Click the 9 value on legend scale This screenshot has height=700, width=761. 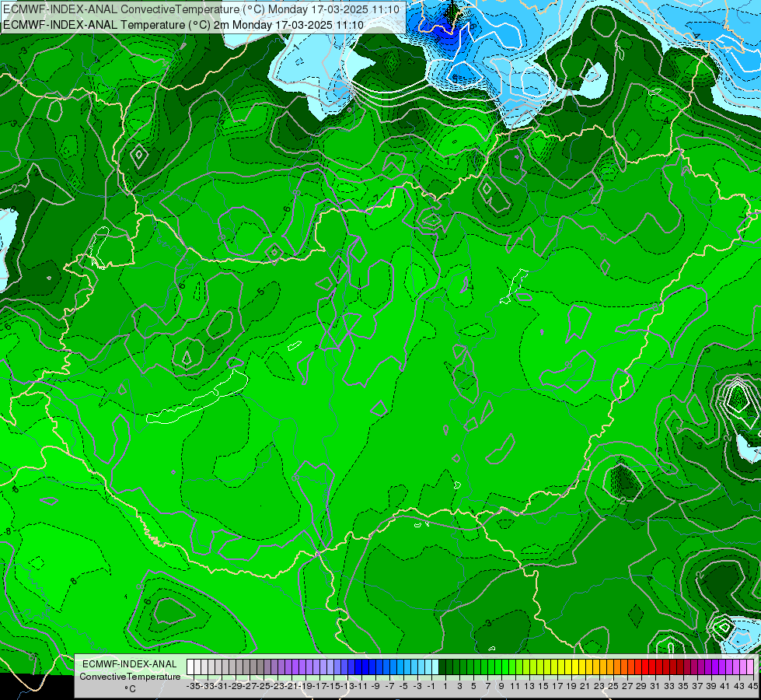click(x=501, y=686)
